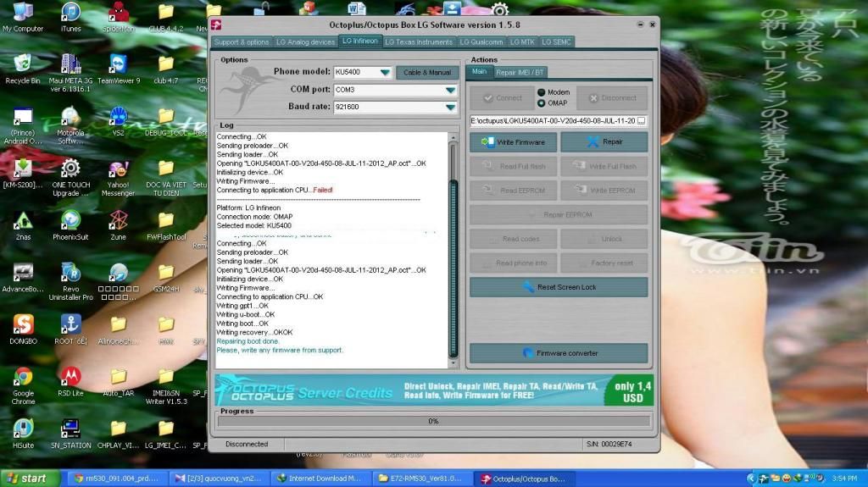Click the Reset Screen Lock button

pyautogui.click(x=559, y=287)
